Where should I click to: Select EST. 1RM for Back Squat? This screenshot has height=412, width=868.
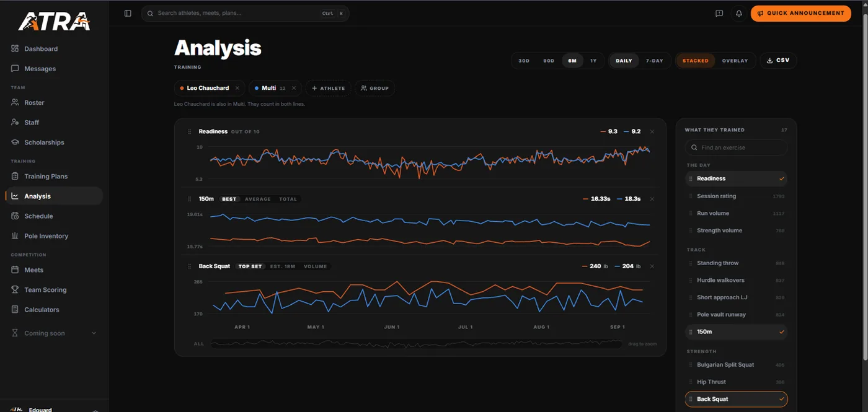pyautogui.click(x=283, y=266)
